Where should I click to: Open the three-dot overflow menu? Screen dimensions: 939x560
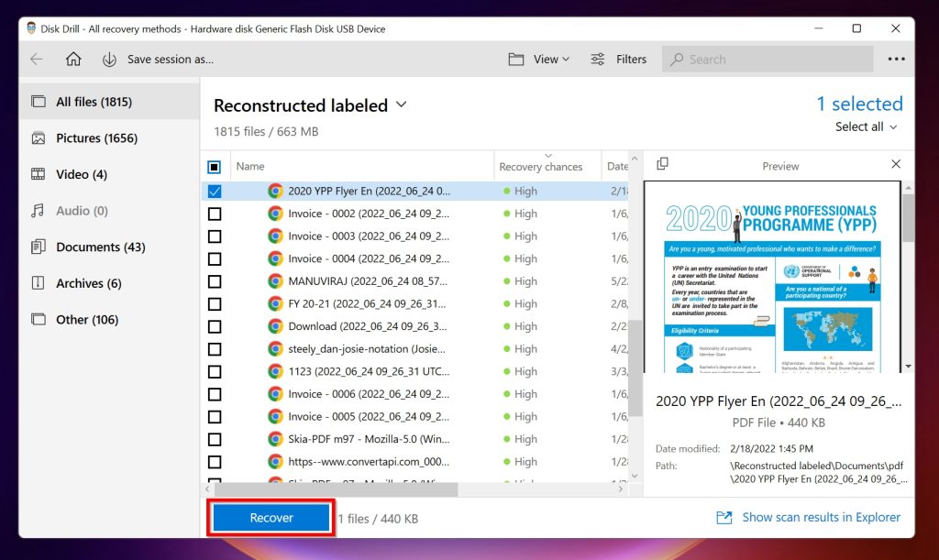click(896, 59)
